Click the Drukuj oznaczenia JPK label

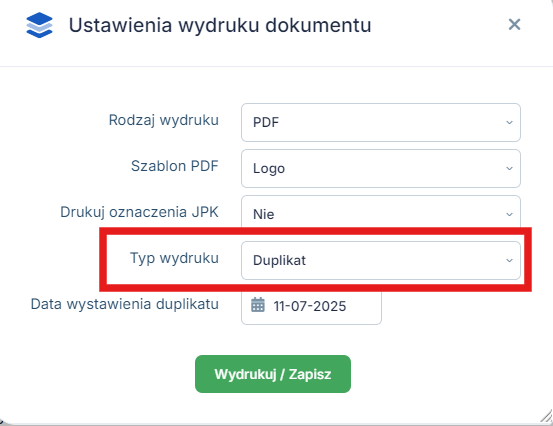[x=139, y=212]
